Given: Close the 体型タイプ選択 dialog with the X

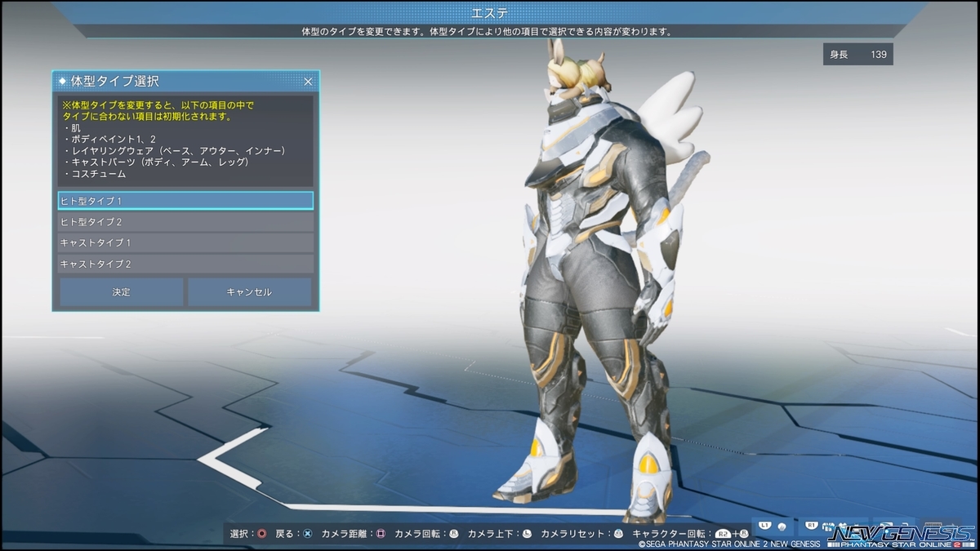Looking at the screenshot, I should pyautogui.click(x=308, y=82).
